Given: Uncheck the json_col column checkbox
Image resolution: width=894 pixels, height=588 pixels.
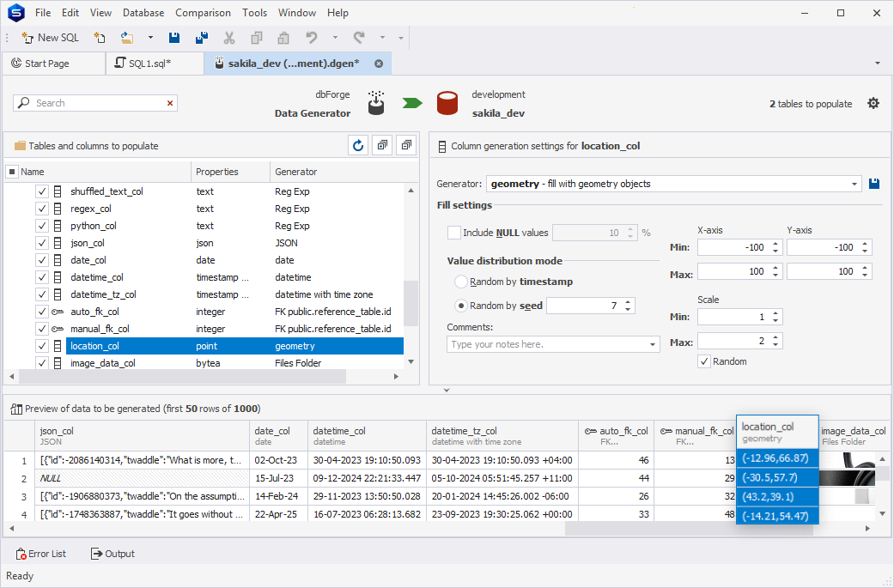Looking at the screenshot, I should (x=42, y=243).
